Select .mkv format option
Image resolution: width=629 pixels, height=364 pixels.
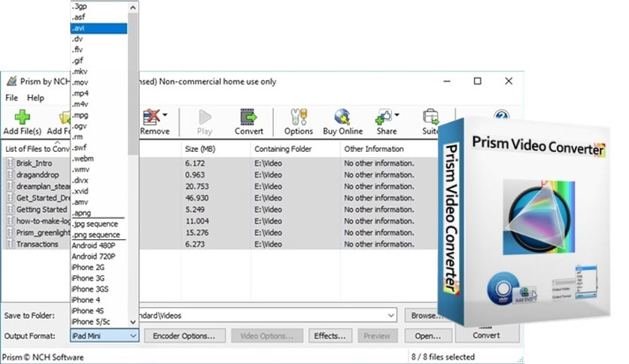pos(99,71)
